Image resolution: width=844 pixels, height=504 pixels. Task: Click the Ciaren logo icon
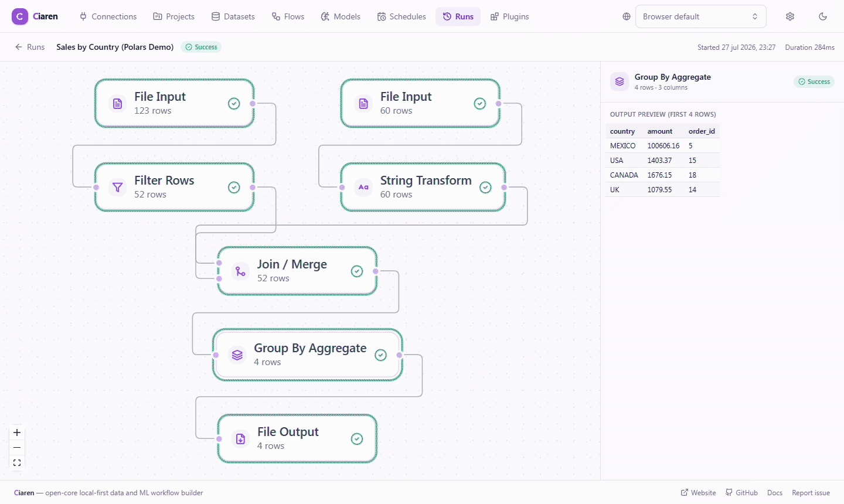click(19, 16)
